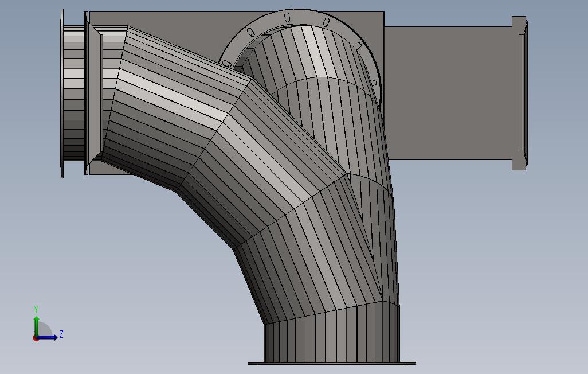The image size is (588, 374).
Task: Select the flat flange plate under the vertical pipe
Action: (x=331, y=364)
